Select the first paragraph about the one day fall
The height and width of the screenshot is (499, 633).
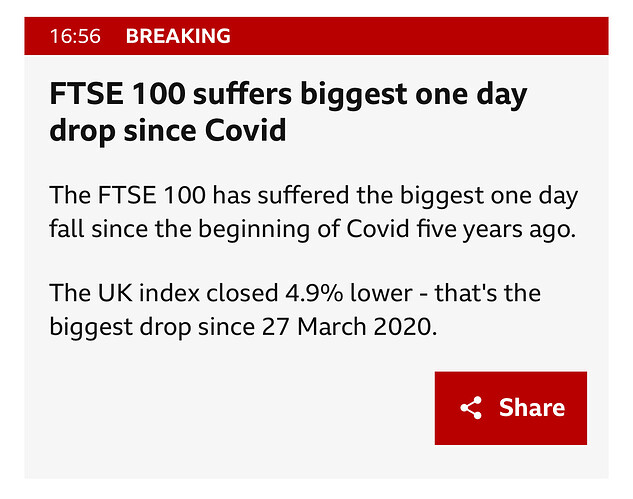314,212
